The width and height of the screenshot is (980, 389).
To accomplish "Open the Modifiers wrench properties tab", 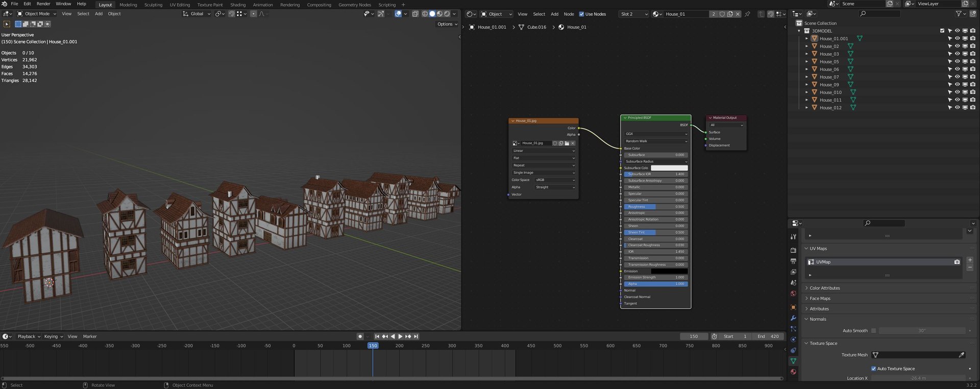I will coord(793,318).
